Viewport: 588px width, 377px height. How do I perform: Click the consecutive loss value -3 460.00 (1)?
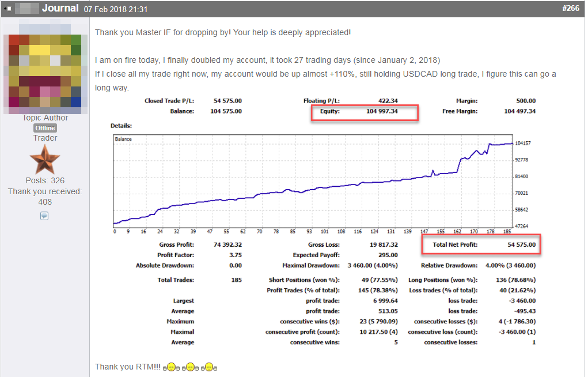pyautogui.click(x=518, y=332)
